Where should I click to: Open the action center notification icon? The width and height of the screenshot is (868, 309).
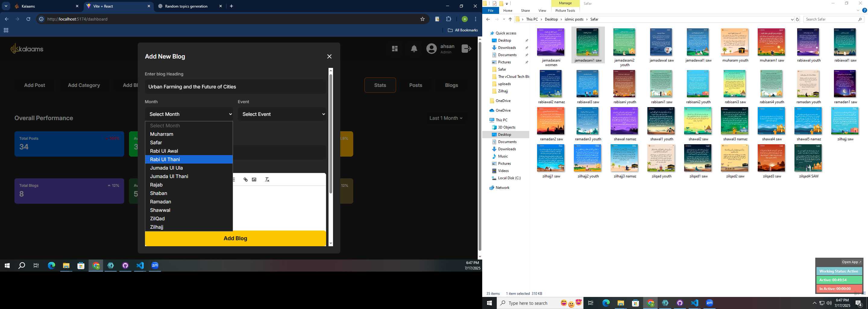pyautogui.click(x=859, y=303)
